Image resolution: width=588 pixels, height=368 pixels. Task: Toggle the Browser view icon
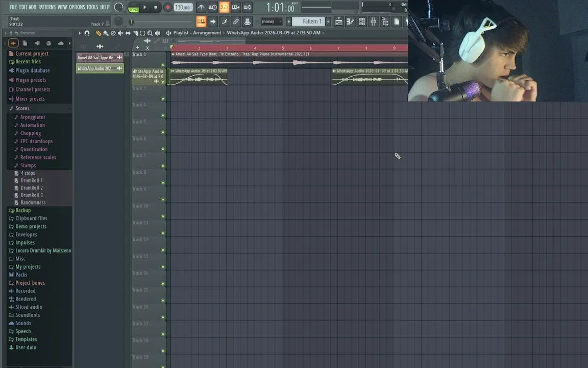point(385,22)
